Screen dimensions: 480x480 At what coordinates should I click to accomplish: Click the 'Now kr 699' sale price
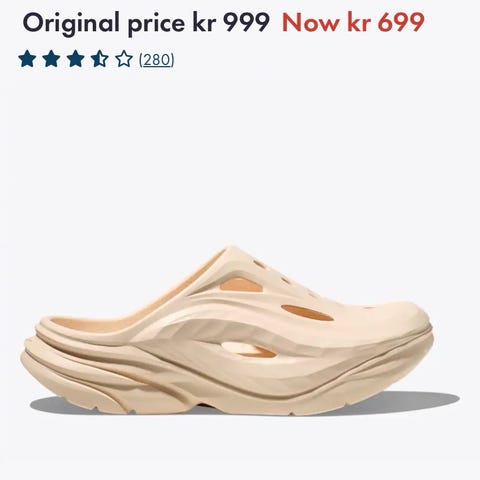tap(353, 23)
